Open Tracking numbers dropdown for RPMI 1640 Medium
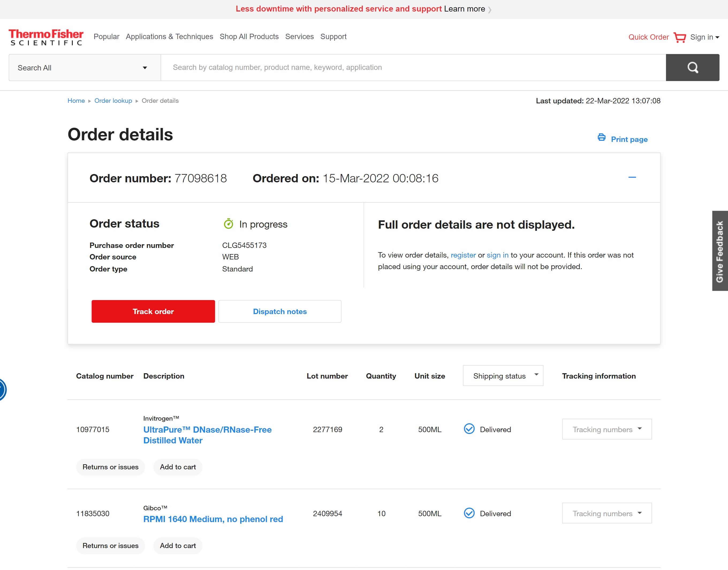This screenshot has height=570, width=728. [x=606, y=513]
